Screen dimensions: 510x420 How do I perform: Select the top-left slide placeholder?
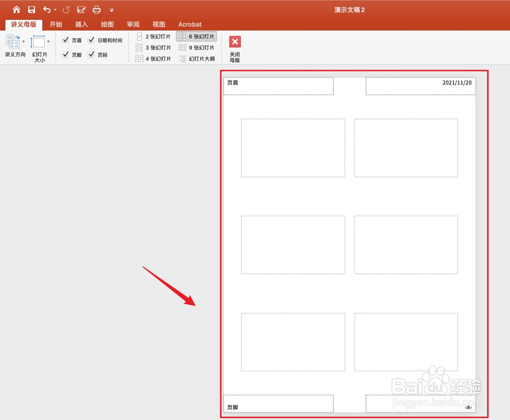(x=293, y=148)
